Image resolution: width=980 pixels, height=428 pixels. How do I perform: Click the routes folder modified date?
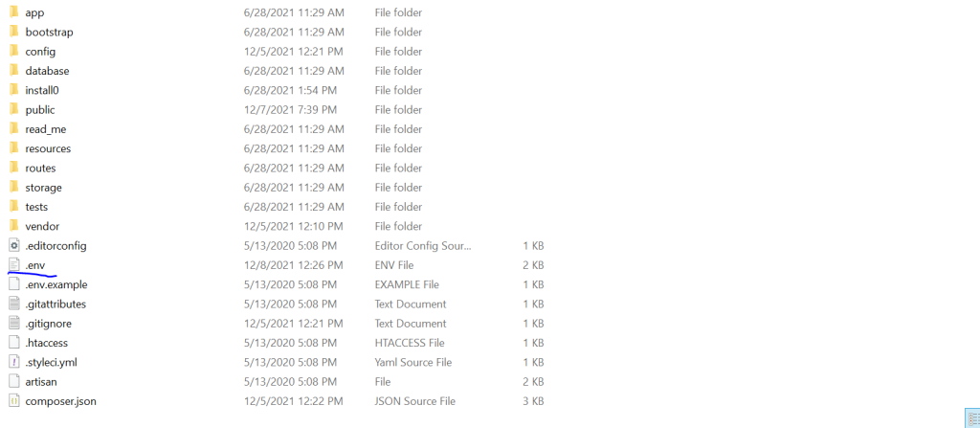(294, 168)
